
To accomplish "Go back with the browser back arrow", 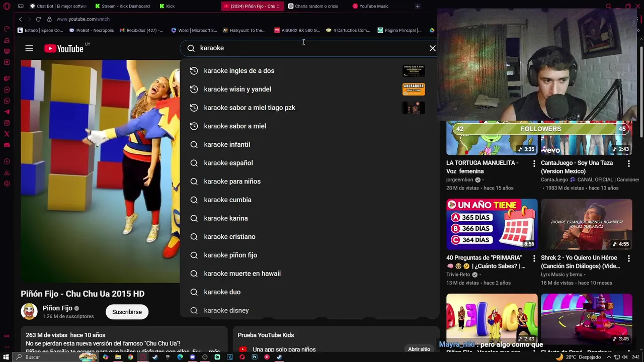I will pyautogui.click(x=20, y=19).
